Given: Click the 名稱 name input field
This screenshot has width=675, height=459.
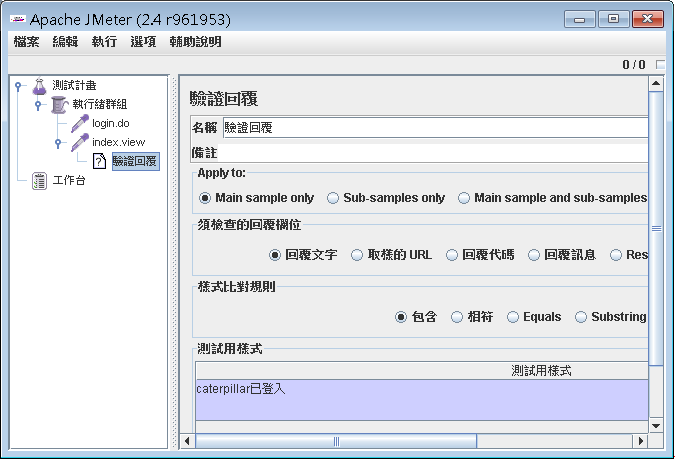Looking at the screenshot, I should (x=435, y=128).
